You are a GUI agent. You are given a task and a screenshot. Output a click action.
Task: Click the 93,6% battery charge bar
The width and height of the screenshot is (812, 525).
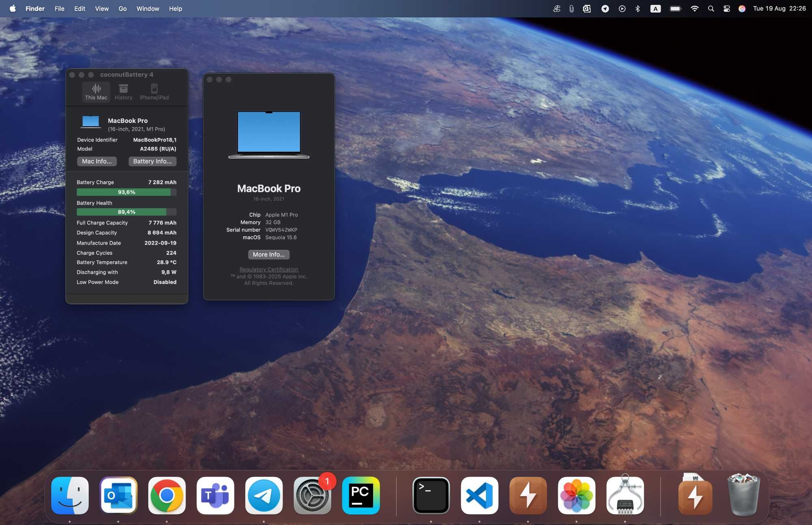[127, 192]
